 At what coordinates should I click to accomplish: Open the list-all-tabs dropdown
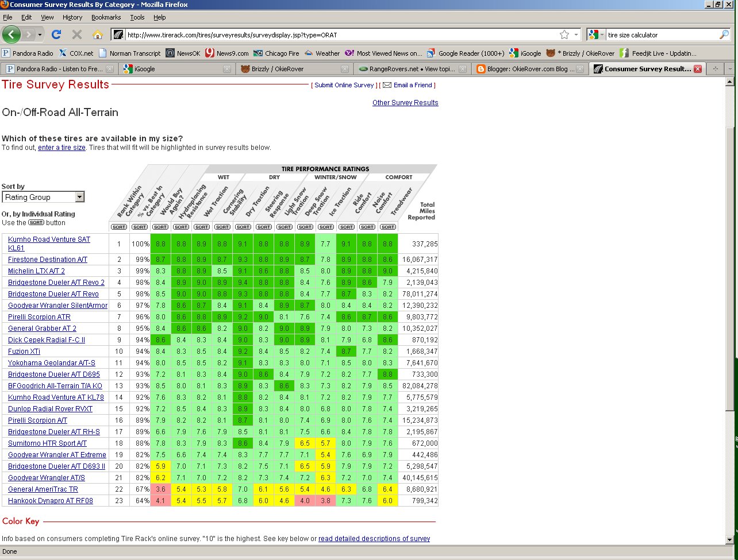coord(731,69)
